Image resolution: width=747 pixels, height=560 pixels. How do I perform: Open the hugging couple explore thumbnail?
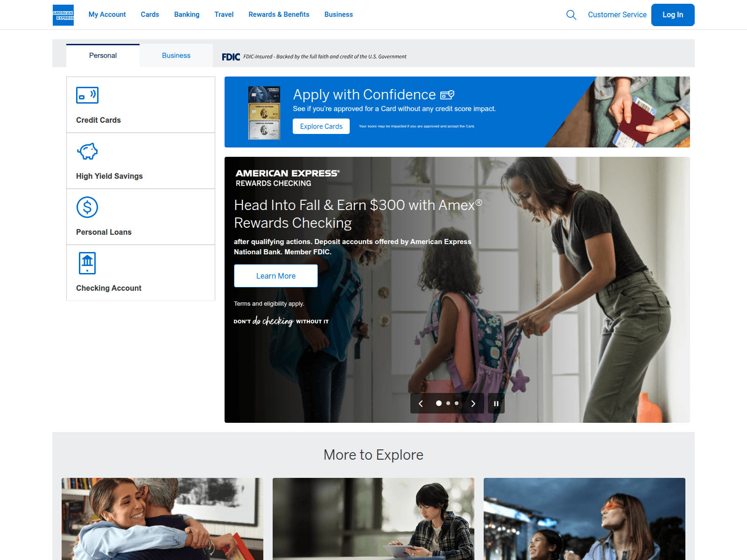click(x=162, y=519)
